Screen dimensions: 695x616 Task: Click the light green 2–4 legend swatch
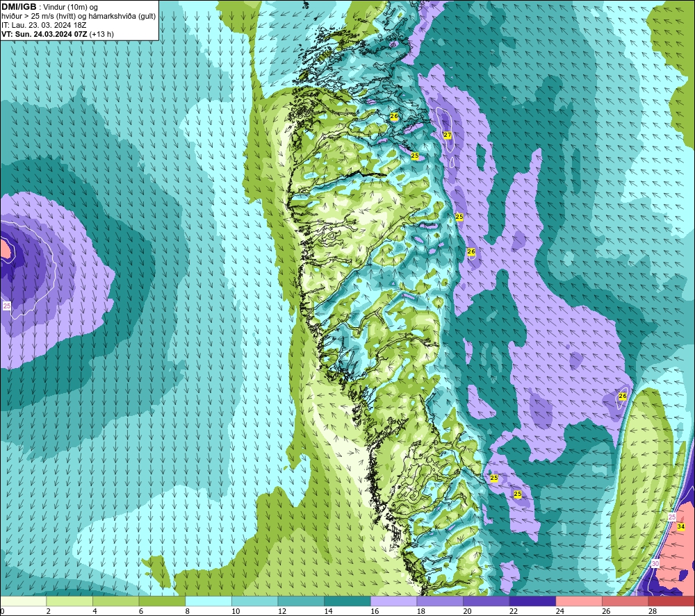point(69,601)
